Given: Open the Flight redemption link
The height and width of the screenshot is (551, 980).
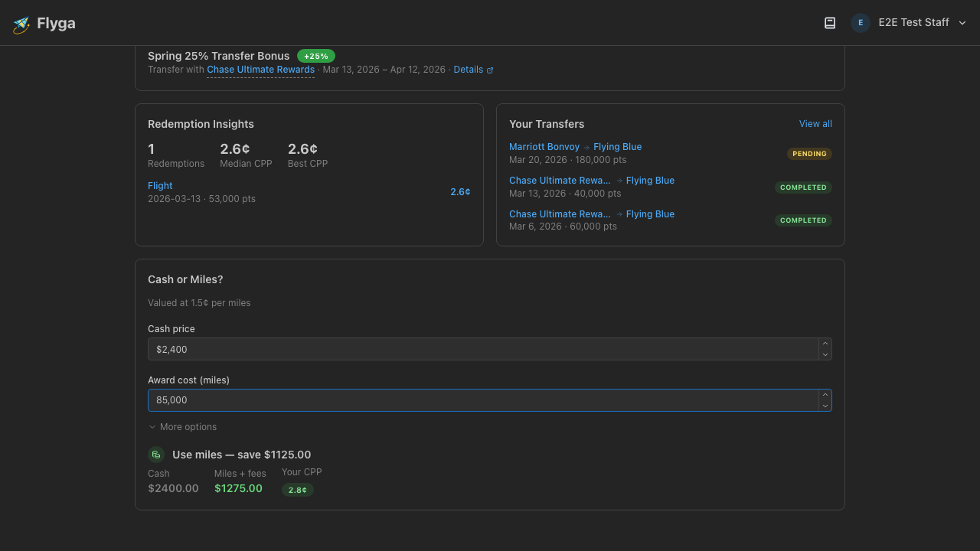Looking at the screenshot, I should click(160, 186).
